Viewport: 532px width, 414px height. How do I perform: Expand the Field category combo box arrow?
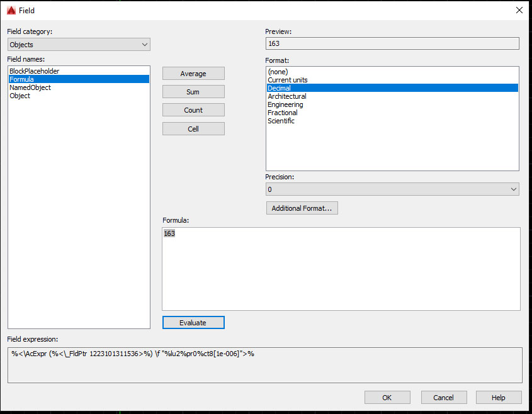(145, 44)
